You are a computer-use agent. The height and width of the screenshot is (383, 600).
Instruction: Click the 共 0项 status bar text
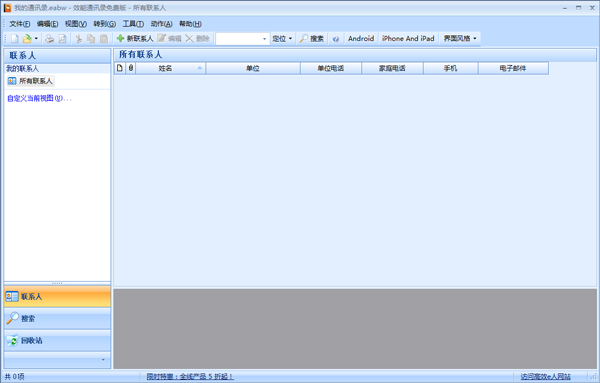click(x=15, y=376)
